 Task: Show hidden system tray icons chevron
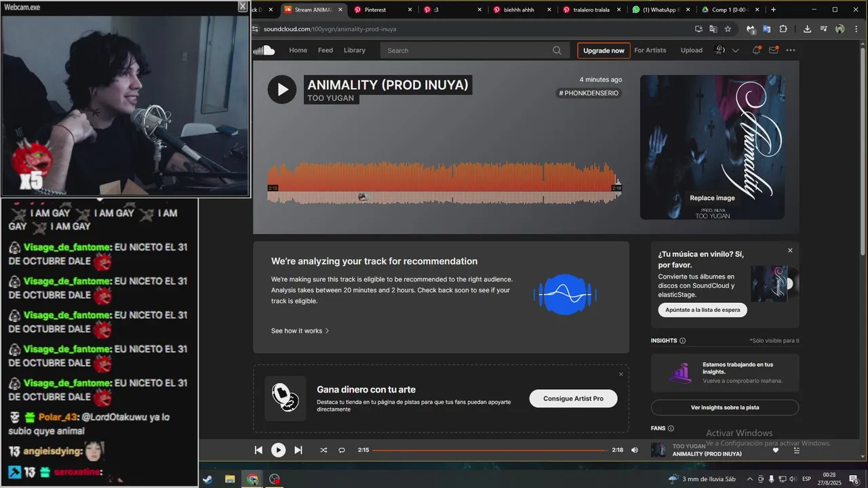[750, 479]
